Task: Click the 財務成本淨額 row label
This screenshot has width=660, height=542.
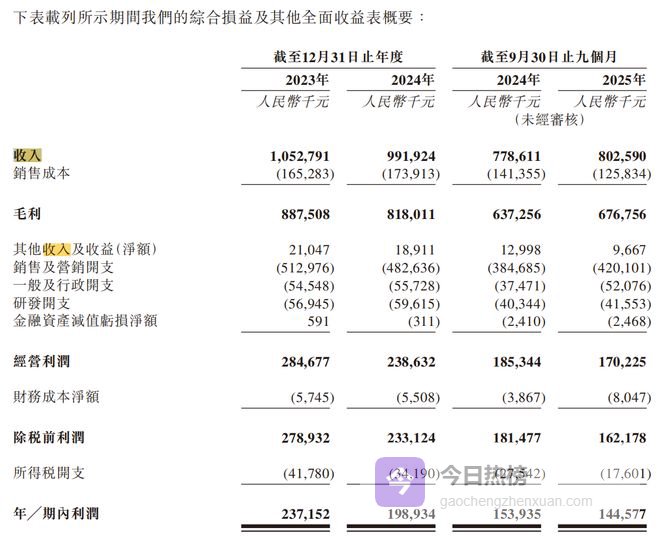Action: point(55,396)
